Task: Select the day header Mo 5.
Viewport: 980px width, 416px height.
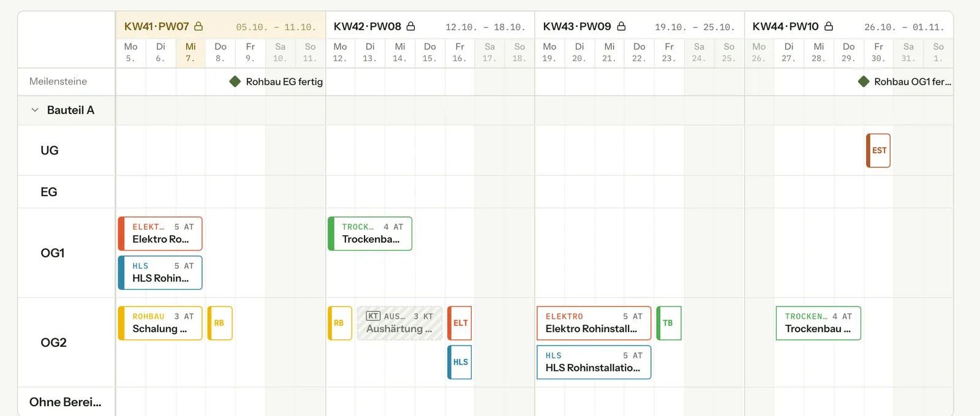Action: [x=130, y=53]
